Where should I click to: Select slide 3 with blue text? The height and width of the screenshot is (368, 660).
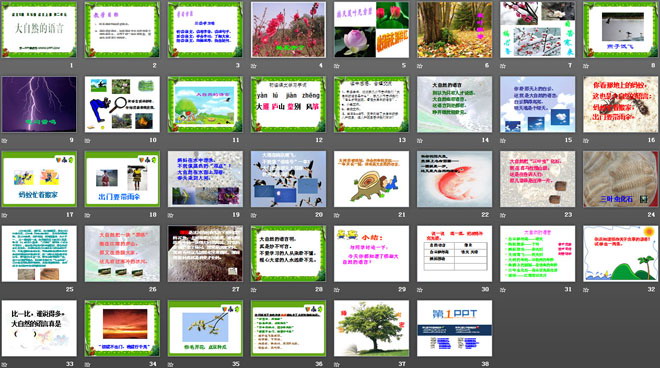(205, 29)
